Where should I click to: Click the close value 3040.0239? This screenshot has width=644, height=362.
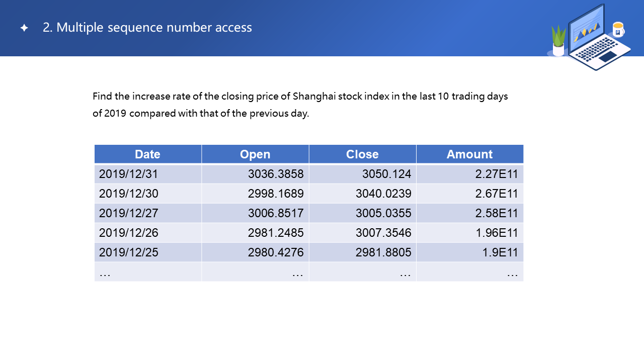(383, 194)
